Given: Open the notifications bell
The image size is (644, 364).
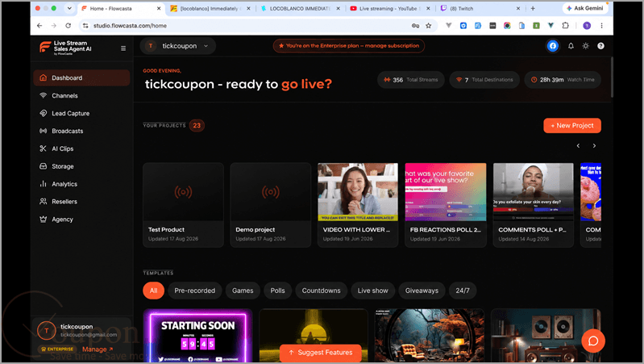Looking at the screenshot, I should pos(571,46).
